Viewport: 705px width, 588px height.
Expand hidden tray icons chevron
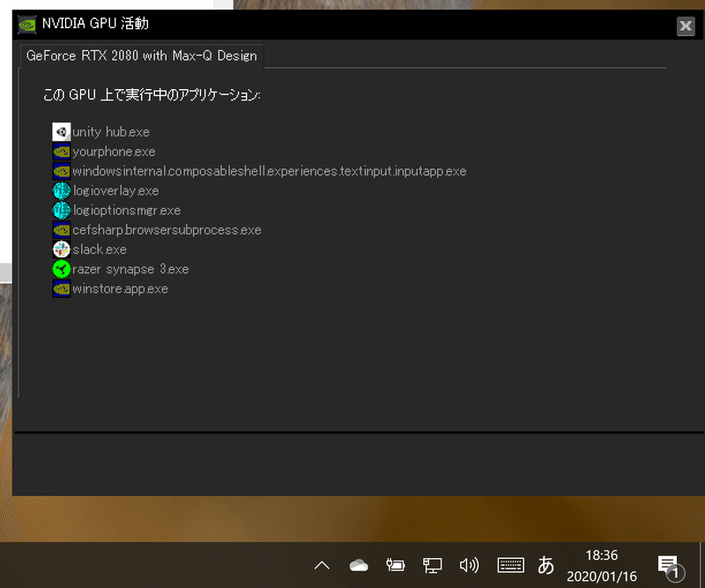tap(322, 565)
